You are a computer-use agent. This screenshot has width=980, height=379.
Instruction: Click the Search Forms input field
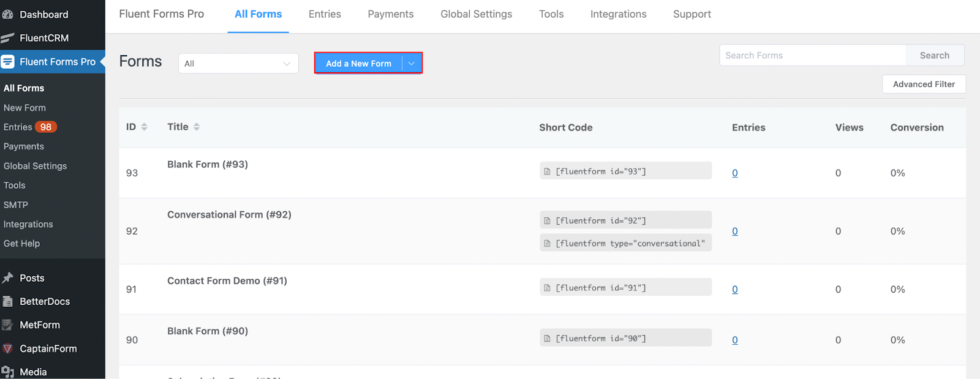pyautogui.click(x=812, y=55)
